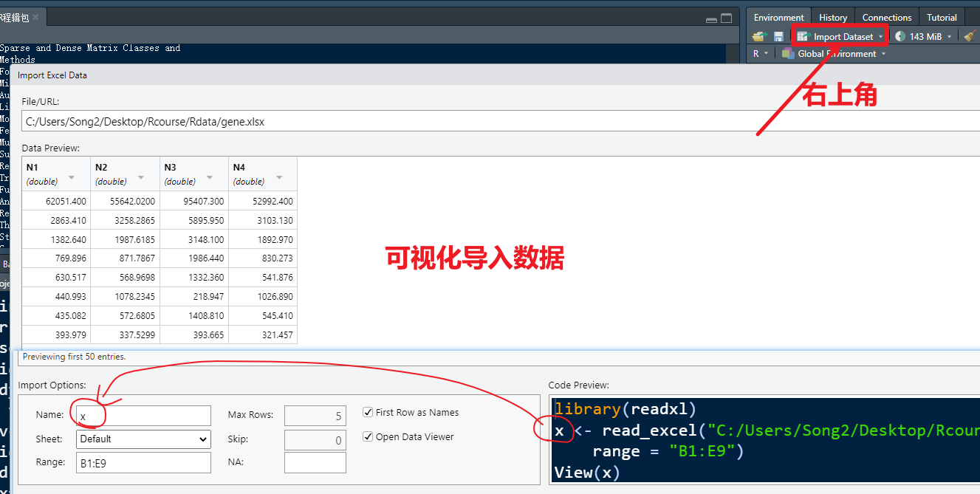Click the "Previewing first 50 entries." status text

[74, 357]
